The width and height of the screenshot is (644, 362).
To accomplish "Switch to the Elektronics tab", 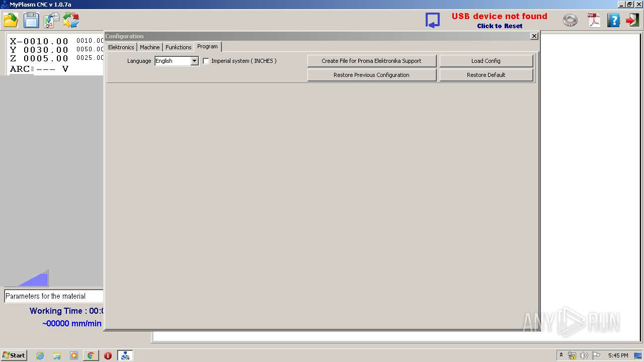I will (121, 47).
